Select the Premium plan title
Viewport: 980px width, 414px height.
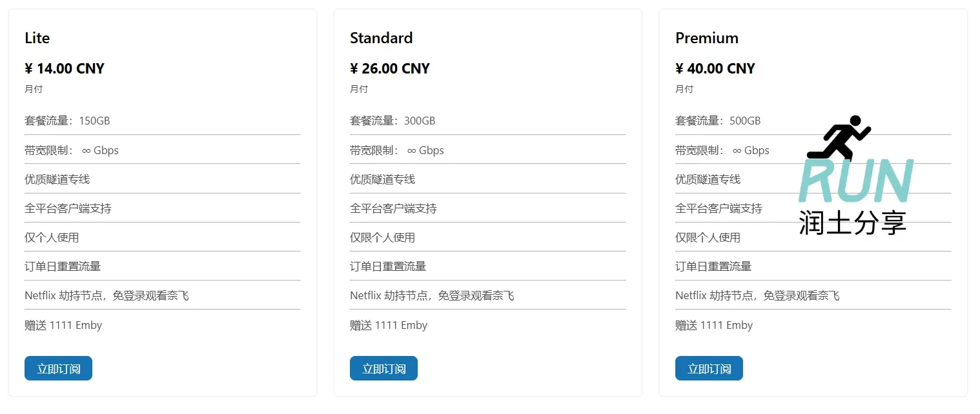pos(706,38)
